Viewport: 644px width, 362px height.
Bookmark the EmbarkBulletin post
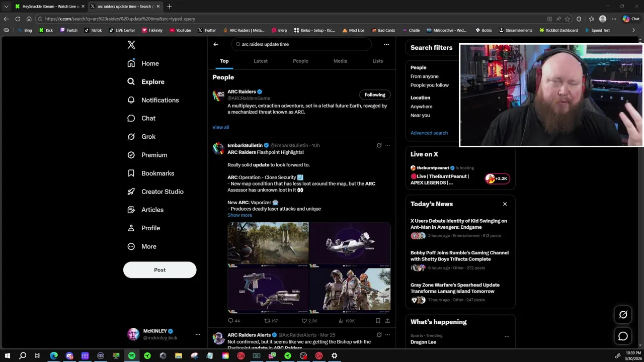[377, 321]
